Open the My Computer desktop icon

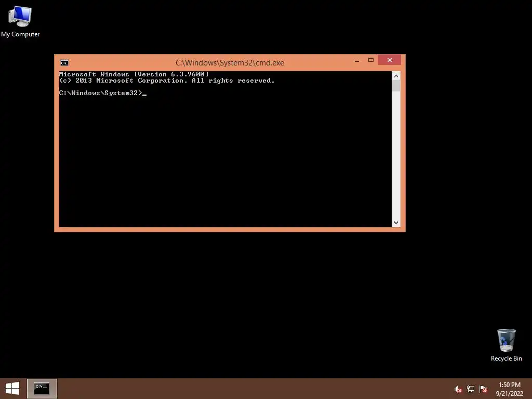pos(20,21)
